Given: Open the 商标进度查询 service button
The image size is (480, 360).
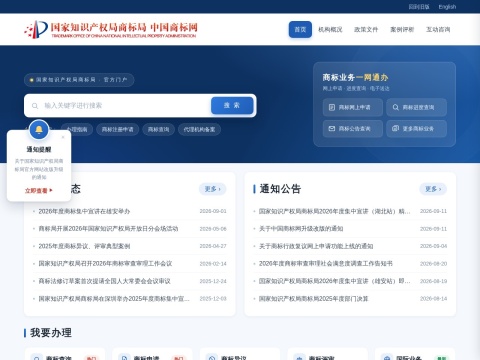Looking at the screenshot, I should click(x=416, y=107).
